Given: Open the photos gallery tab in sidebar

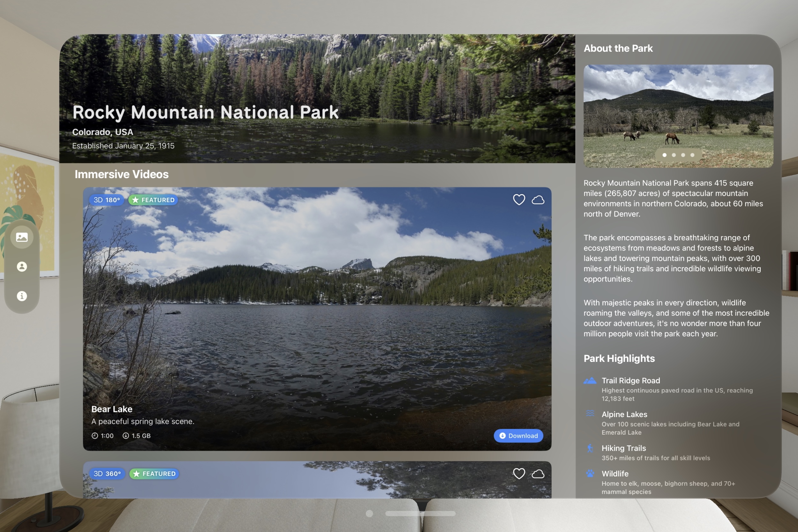Looking at the screenshot, I should (x=22, y=237).
